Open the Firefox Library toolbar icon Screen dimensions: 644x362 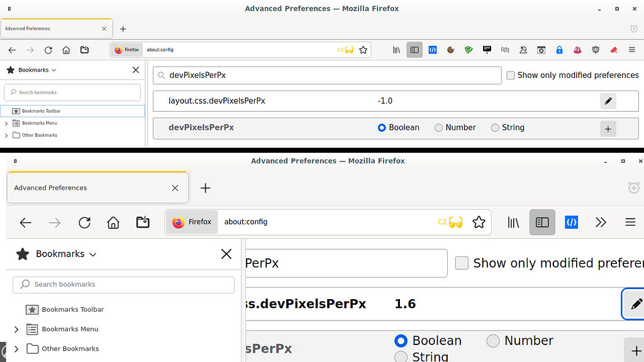(x=396, y=50)
